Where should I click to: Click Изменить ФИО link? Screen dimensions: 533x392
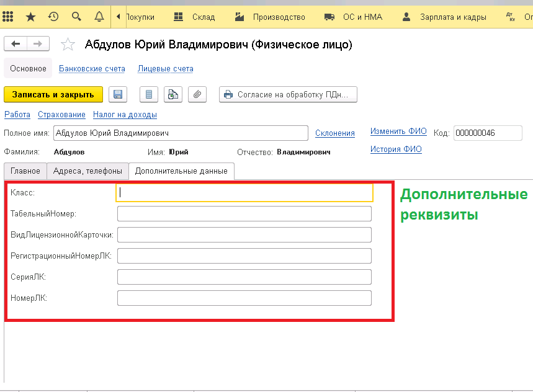pyautogui.click(x=398, y=131)
